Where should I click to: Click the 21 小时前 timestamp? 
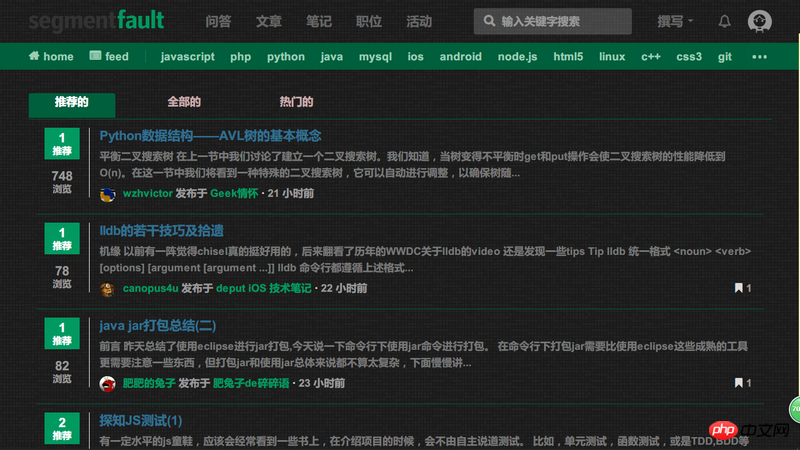[291, 193]
